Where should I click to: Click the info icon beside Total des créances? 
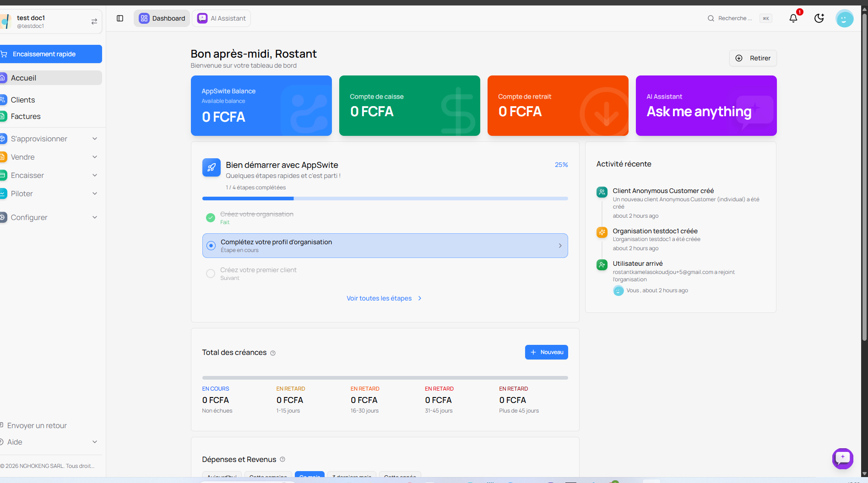tap(273, 353)
